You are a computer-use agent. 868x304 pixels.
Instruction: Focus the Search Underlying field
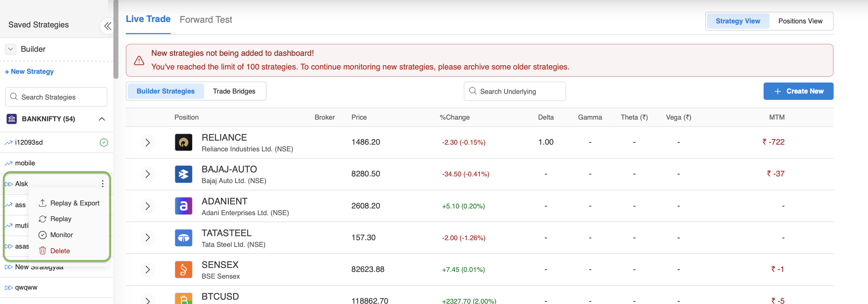coord(514,91)
